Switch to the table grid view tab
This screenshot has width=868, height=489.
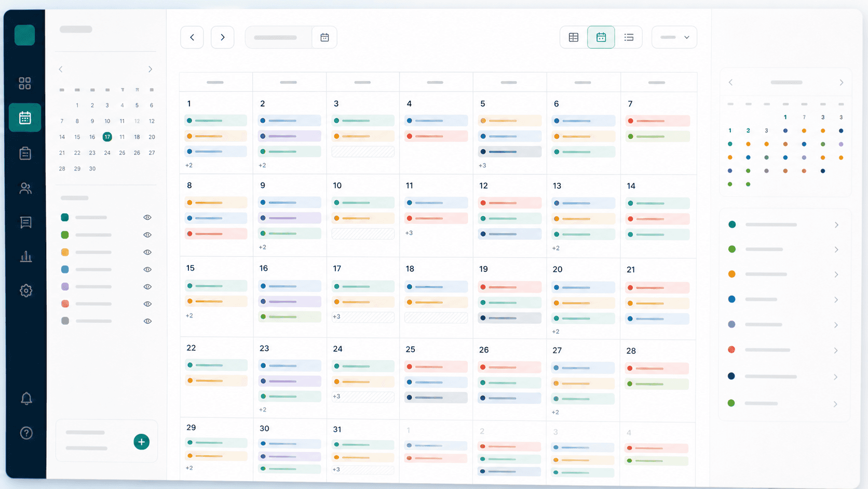point(574,37)
